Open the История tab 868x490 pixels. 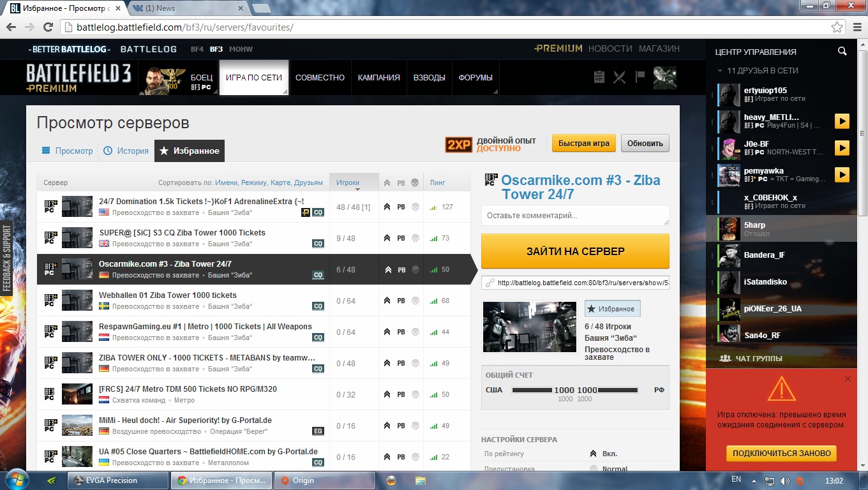126,151
